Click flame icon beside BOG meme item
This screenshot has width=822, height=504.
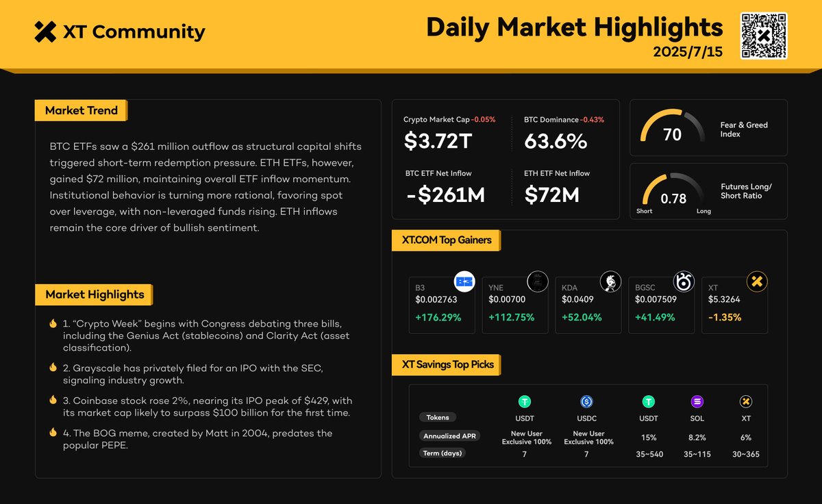pos(53,433)
